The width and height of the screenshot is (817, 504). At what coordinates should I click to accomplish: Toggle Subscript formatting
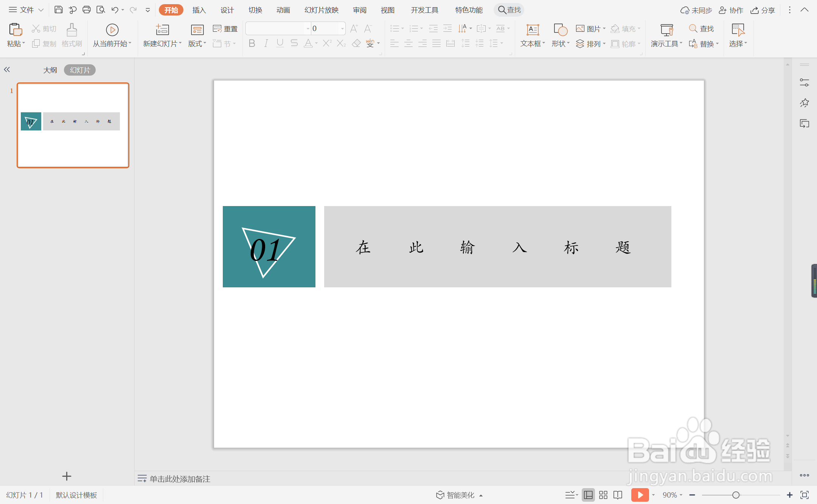click(x=341, y=43)
